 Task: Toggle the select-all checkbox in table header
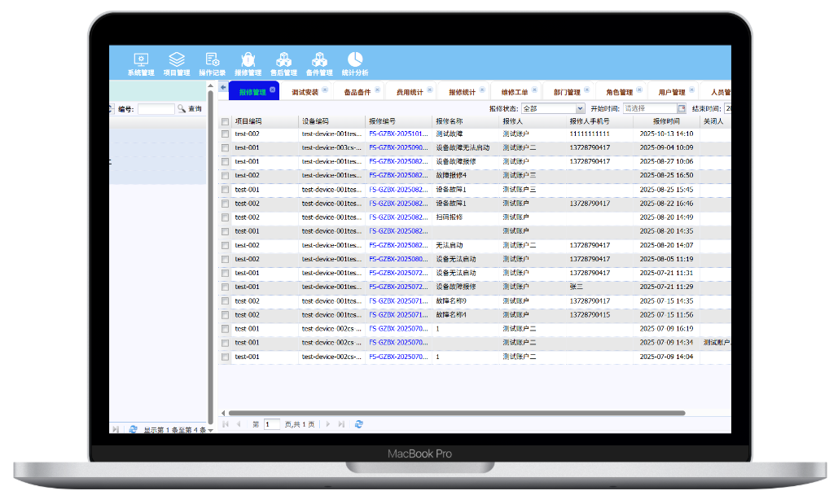pyautogui.click(x=226, y=121)
